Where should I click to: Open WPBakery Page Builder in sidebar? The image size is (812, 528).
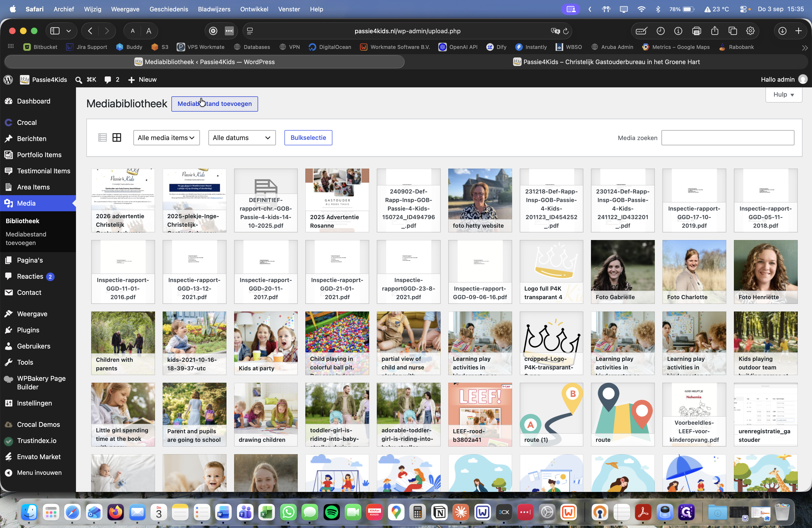click(38, 383)
